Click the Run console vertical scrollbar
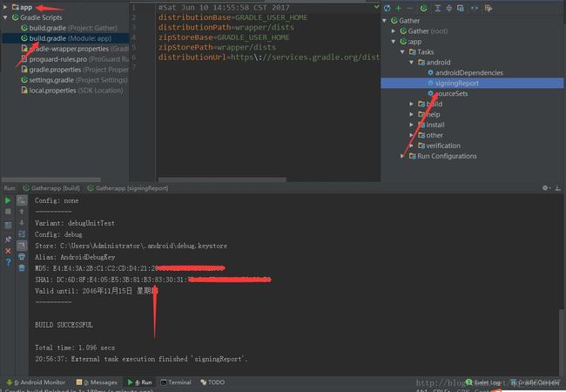This screenshot has height=392, width=566. click(x=562, y=341)
